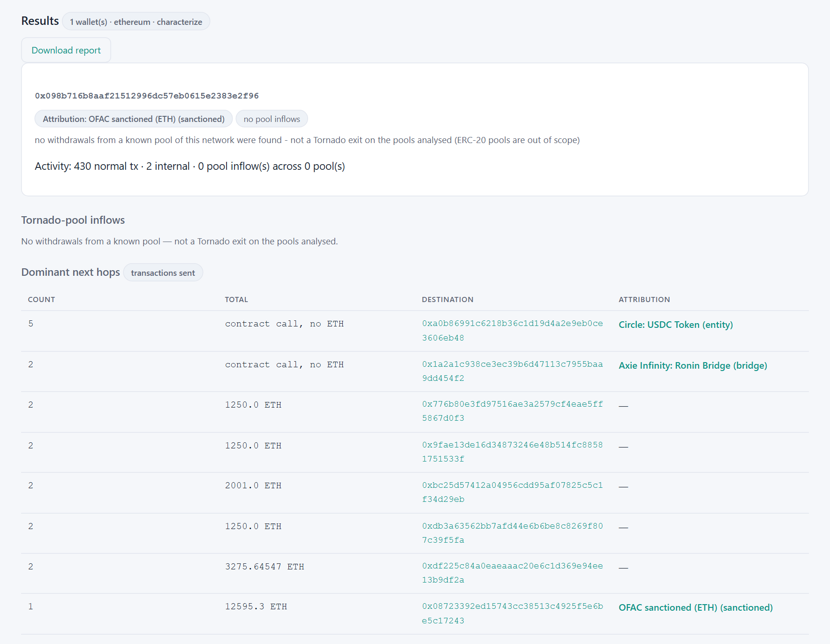Click the 'transactions sent' badge
This screenshot has height=644, width=830.
[x=163, y=273]
